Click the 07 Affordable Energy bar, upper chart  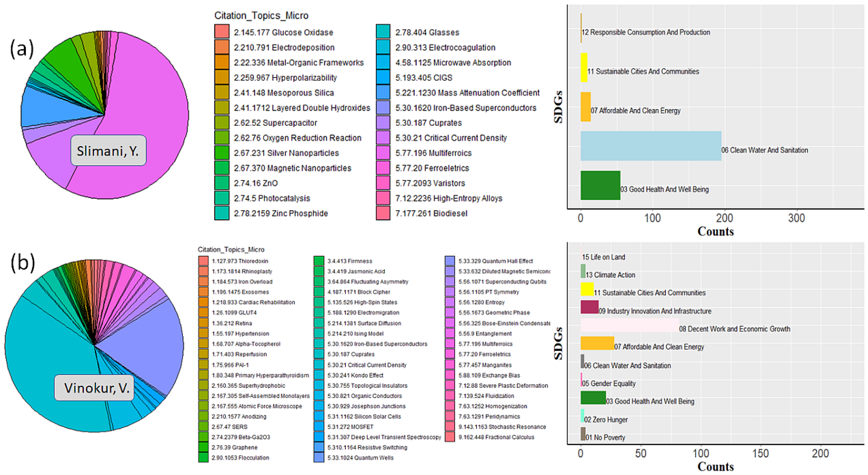[x=585, y=107]
